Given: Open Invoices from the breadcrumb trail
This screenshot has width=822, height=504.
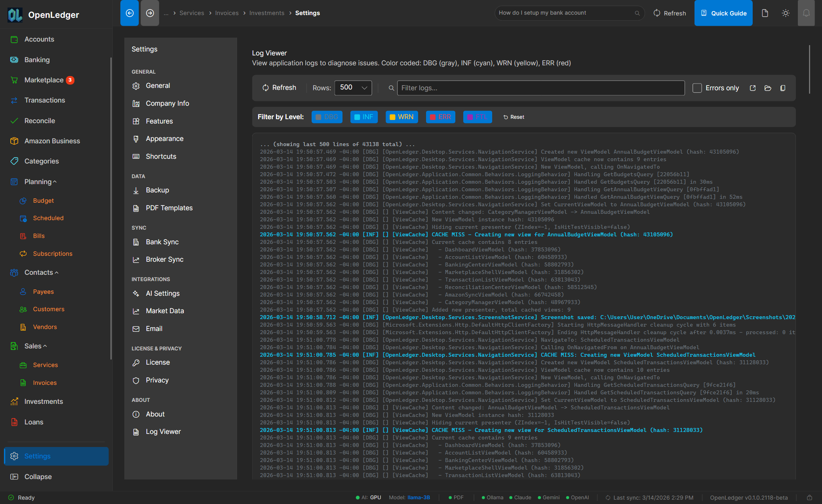Looking at the screenshot, I should point(226,13).
